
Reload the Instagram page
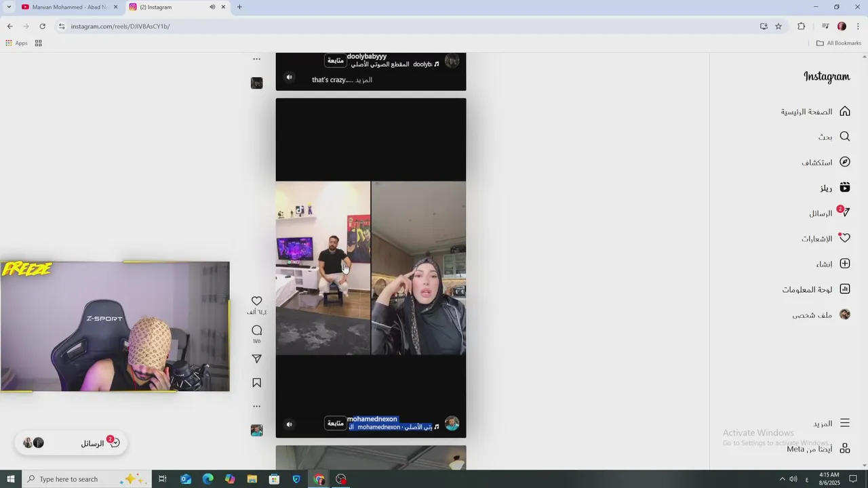click(42, 26)
